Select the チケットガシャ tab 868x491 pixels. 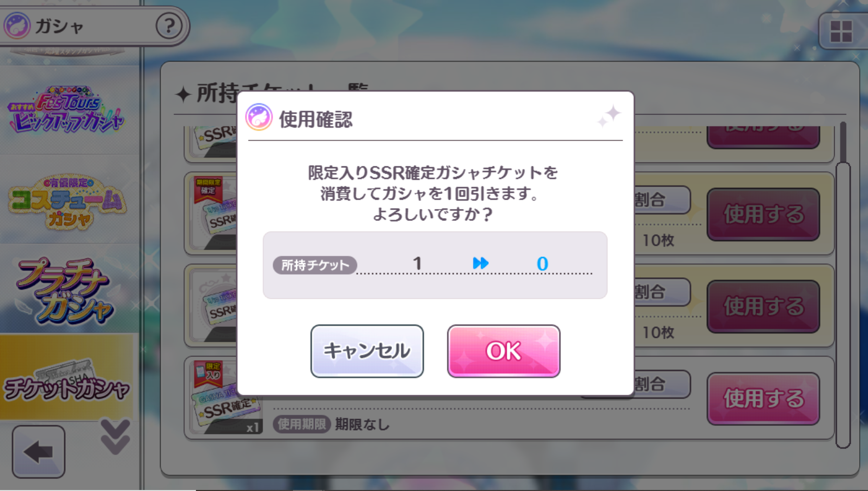click(67, 378)
